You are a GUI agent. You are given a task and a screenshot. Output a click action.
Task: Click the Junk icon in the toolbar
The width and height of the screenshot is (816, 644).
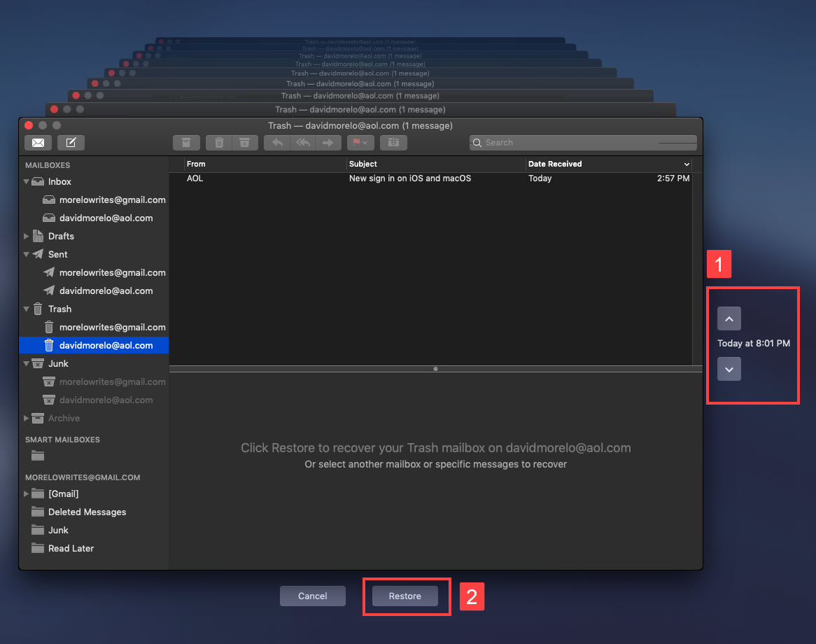tap(245, 143)
